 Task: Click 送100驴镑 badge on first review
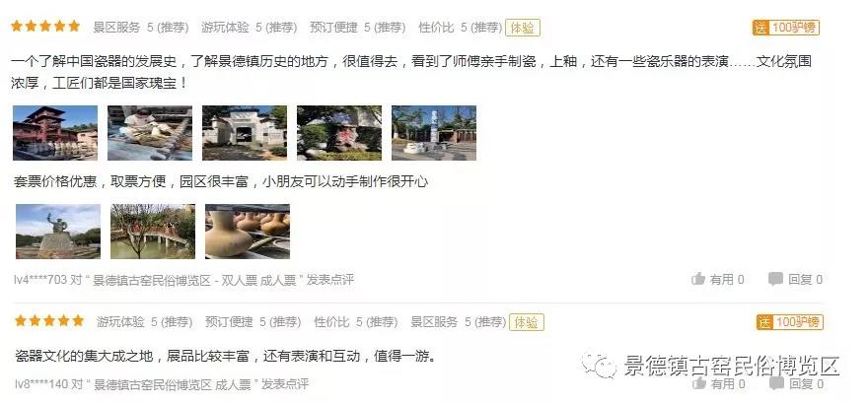tap(785, 28)
